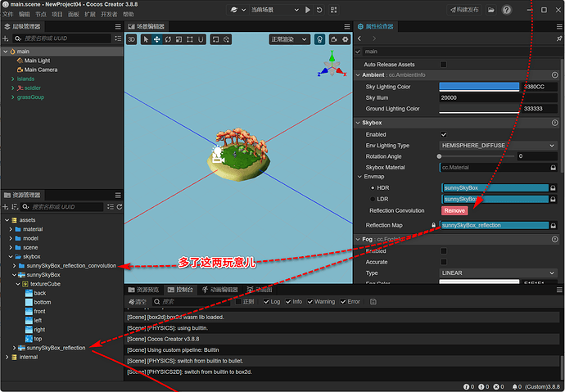Viewport: 565px width, 392px height.
Task: Toggle the snap magnet tool
Action: [x=201, y=39]
